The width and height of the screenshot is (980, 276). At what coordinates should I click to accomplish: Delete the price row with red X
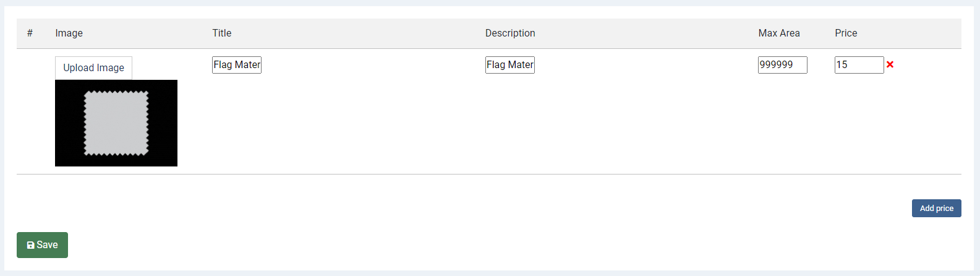[x=890, y=64]
